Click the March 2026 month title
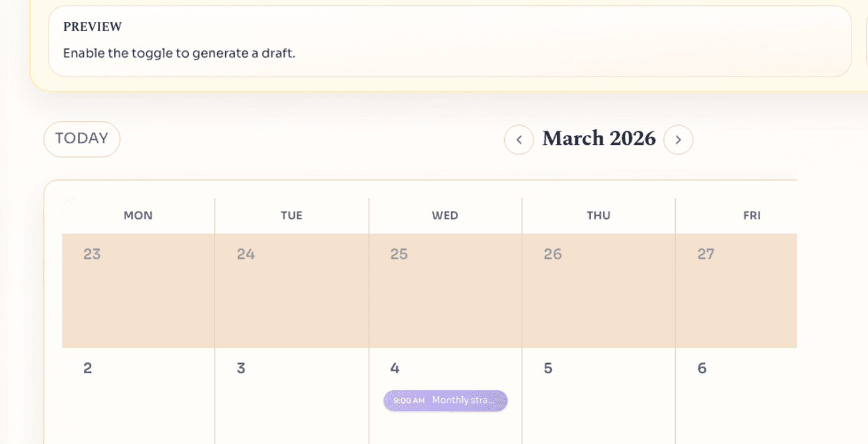Screen dimensions: 868x444 coord(599,139)
